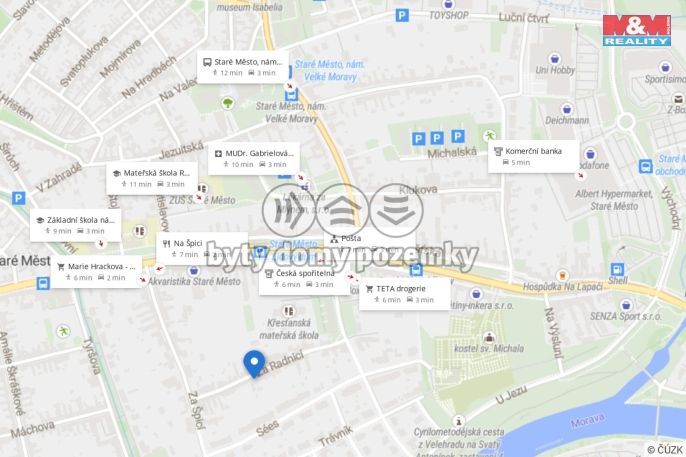Select the TETA drogerie place card
Image resolution: width=686 pixels, height=457 pixels.
click(405, 294)
